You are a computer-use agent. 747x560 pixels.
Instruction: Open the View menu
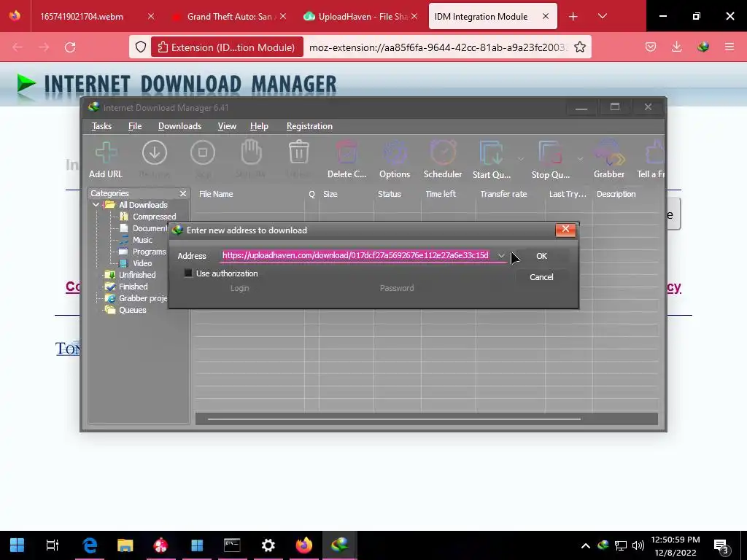point(227,126)
